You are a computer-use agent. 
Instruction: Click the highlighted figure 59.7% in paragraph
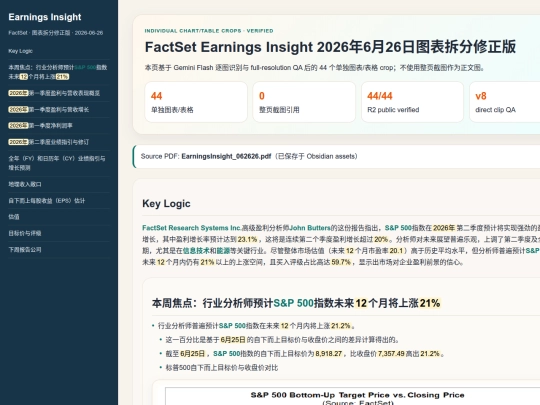click(341, 262)
